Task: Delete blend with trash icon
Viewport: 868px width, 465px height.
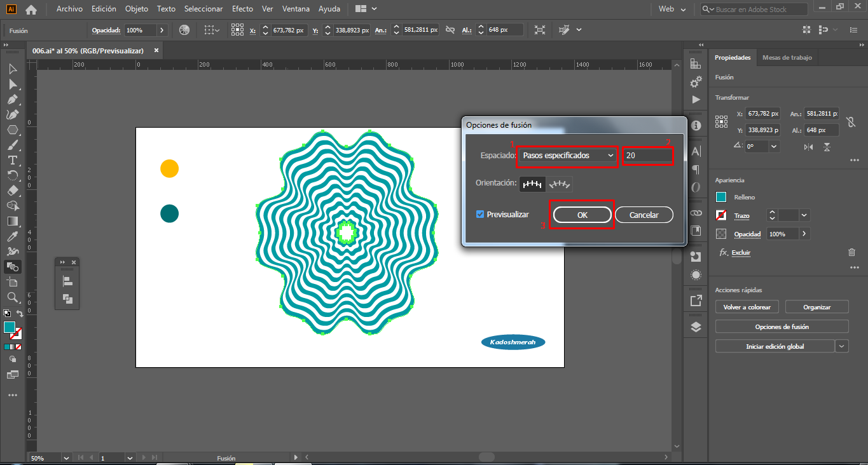Action: click(x=851, y=252)
